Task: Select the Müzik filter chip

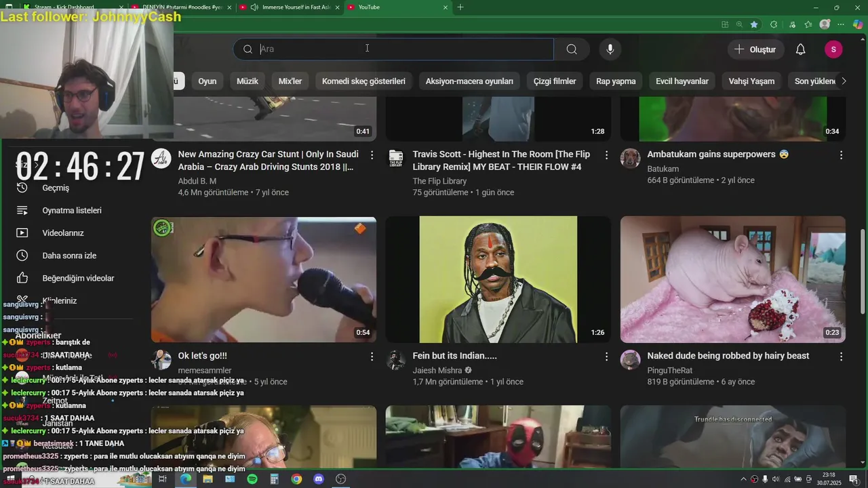Action: click(x=248, y=81)
